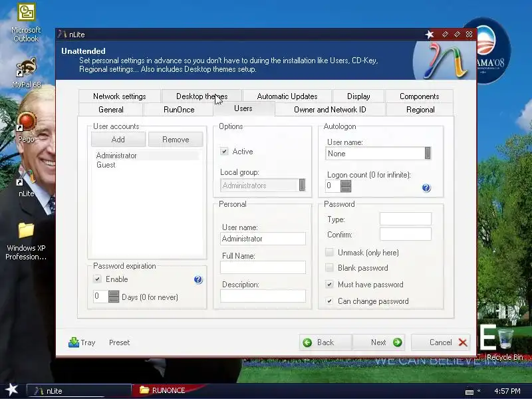This screenshot has width=532, height=399.
Task: Click Password expiration help question icon
Action: point(198,279)
